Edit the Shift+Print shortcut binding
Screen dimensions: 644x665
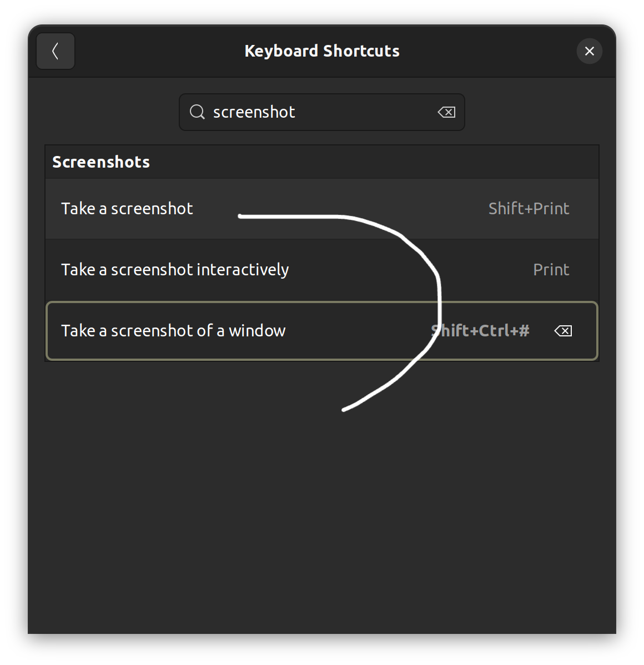(529, 209)
